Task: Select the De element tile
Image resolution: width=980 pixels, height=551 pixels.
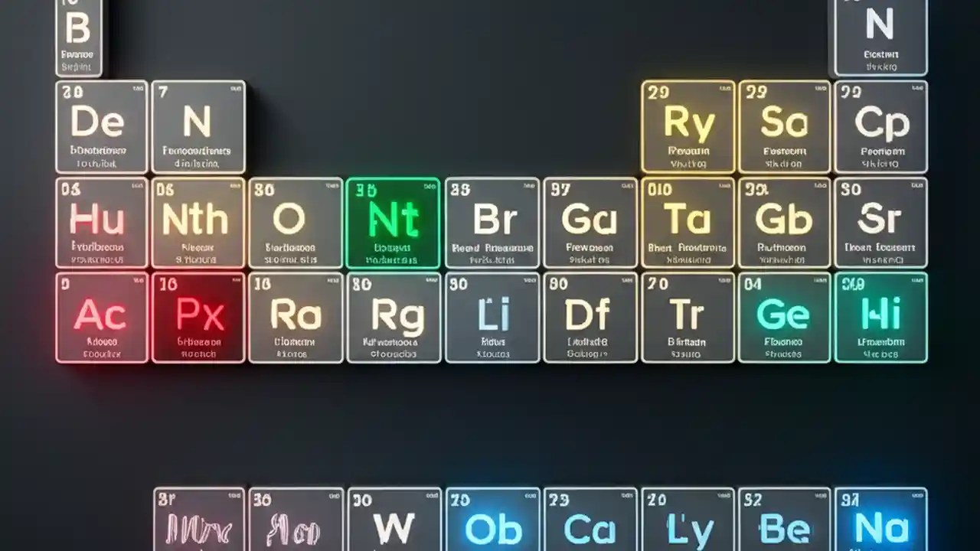Action: [100, 126]
